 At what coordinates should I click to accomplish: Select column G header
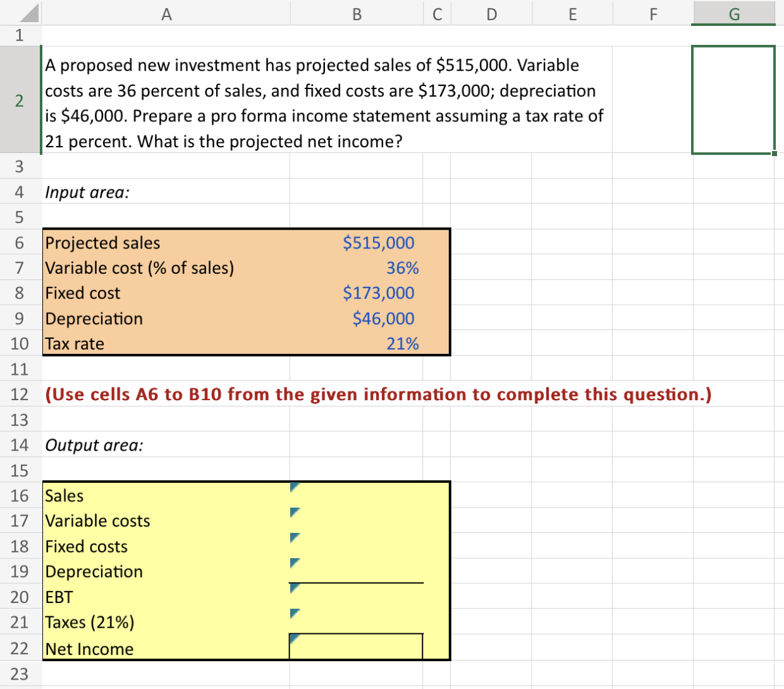point(734,13)
